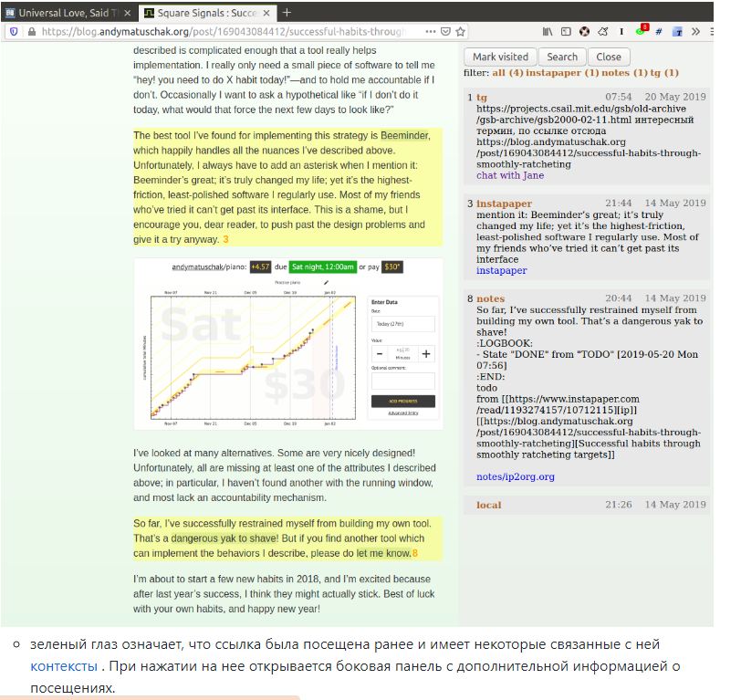Screen dimensions: 741x700
Task: Click the '21:26 14 May 2019' timestamp
Action: pos(655,505)
